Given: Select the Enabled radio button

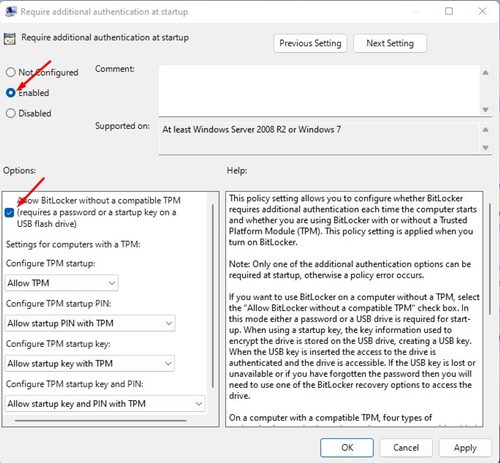Looking at the screenshot, I should 11,92.
